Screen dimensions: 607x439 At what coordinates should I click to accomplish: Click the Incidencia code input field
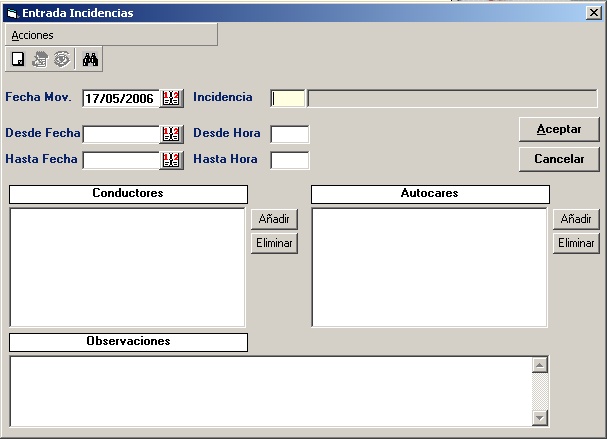pyautogui.click(x=288, y=98)
